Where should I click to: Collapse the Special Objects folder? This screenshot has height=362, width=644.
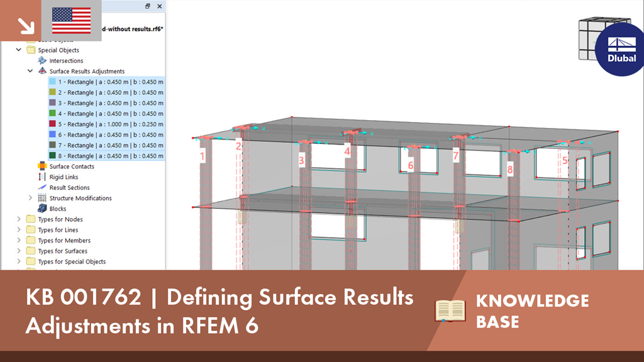pyautogui.click(x=18, y=50)
